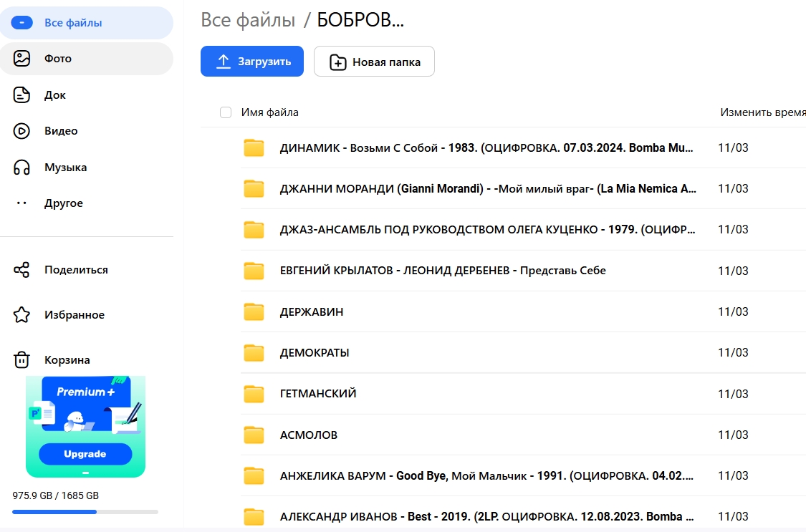Viewport: 806px width, 532px height.
Task: Open ДЖАННИ МОРАНДИ folder name
Action: 488,188
